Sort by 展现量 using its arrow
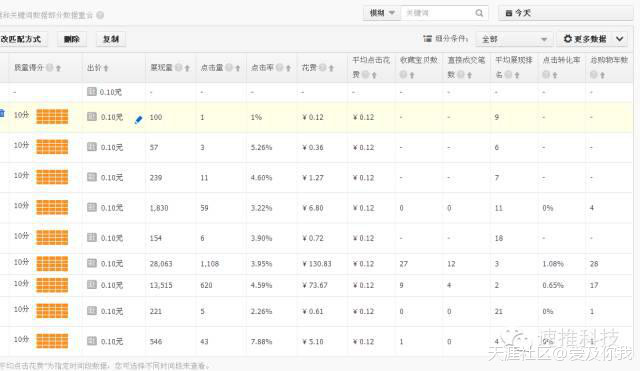640x371 pixels. click(187, 68)
